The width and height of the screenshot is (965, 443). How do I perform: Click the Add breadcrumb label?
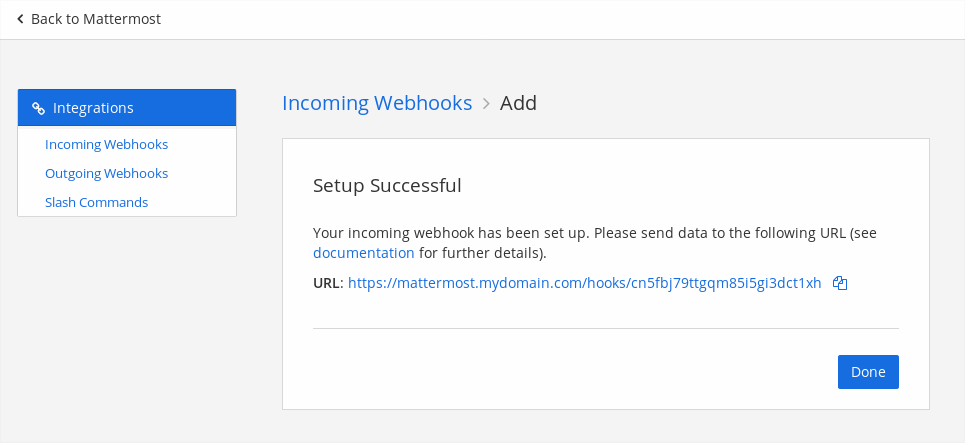pos(518,103)
